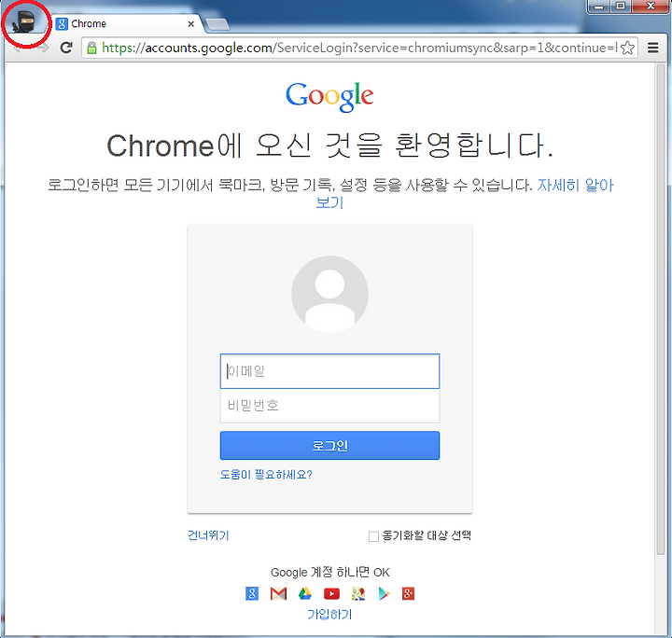The image size is (672, 638).
Task: Click the 건너뛰기 skip link
Action: pyautogui.click(x=208, y=535)
